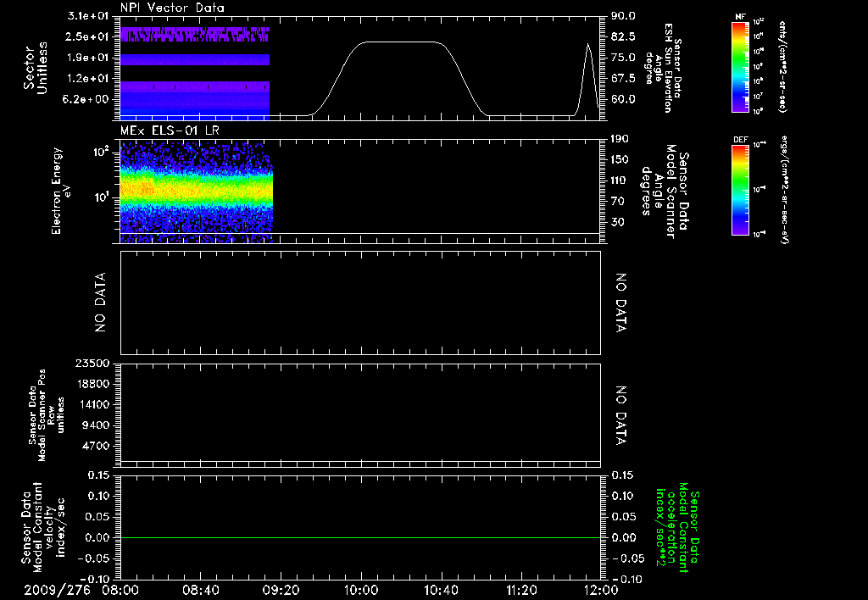Click the 'ESH Sun Elevation Angle' axis label
Screen dimensions: 868x600
[x=663, y=68]
